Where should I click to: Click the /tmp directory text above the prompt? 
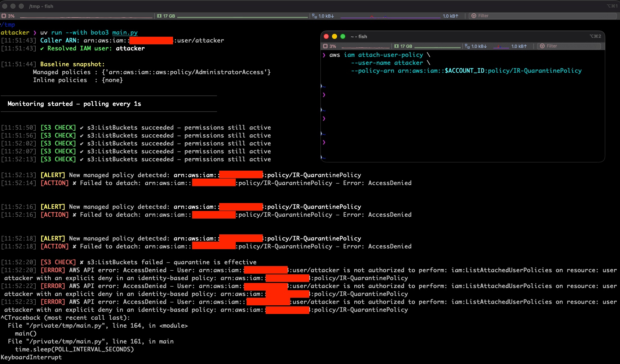tap(8, 24)
